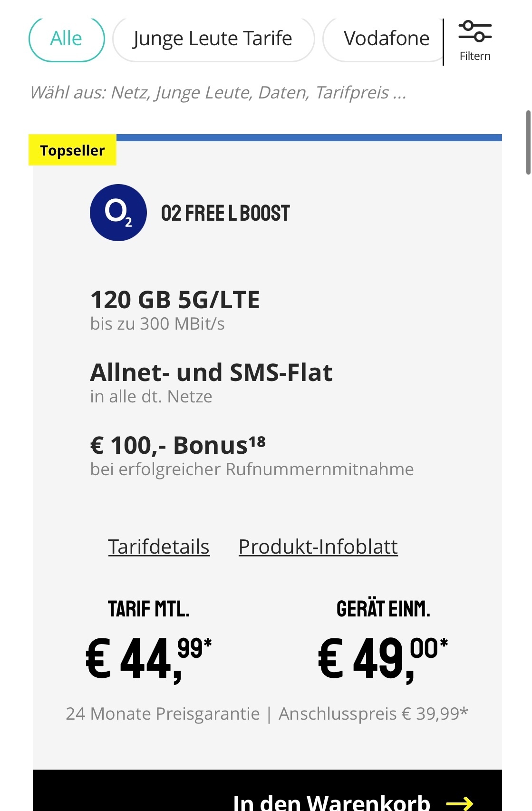Click the O2 Free L Boost title
532x811 pixels.
pyautogui.click(x=225, y=213)
